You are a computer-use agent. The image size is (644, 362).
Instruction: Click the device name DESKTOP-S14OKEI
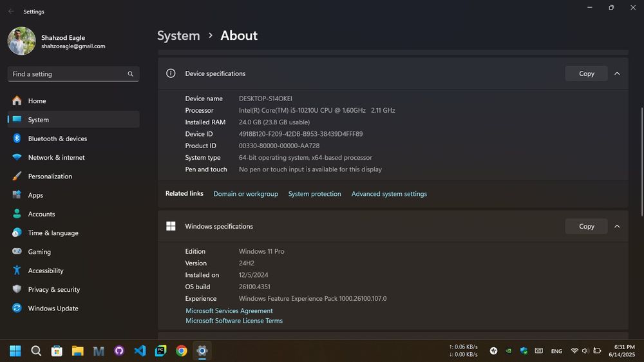click(266, 99)
